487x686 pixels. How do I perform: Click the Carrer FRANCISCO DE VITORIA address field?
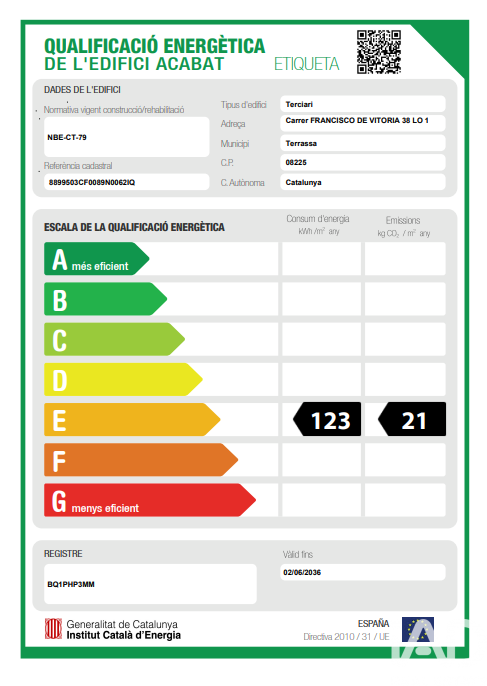tap(363, 123)
